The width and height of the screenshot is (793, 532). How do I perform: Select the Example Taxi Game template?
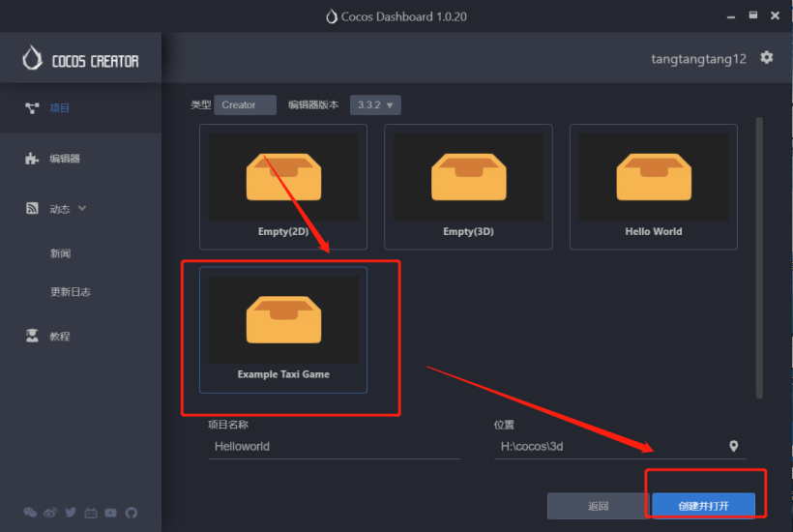coord(283,330)
